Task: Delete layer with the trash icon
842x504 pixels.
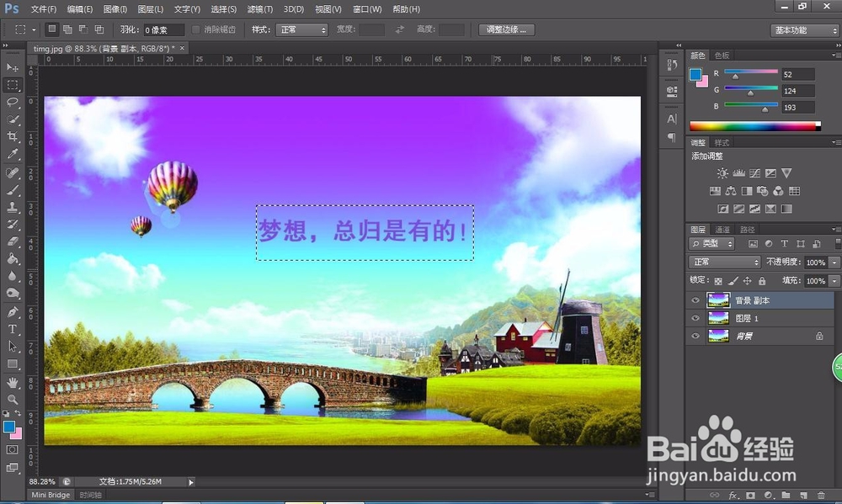Action: tap(823, 495)
